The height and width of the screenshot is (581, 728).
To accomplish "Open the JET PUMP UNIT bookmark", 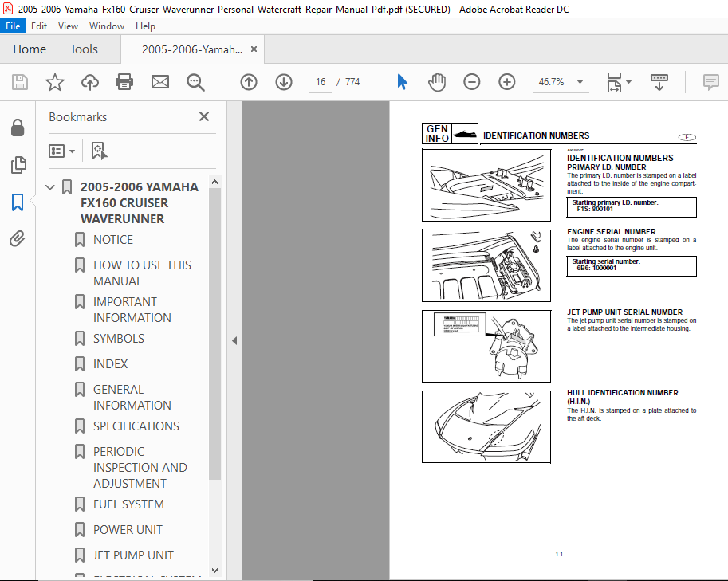I will point(133,555).
